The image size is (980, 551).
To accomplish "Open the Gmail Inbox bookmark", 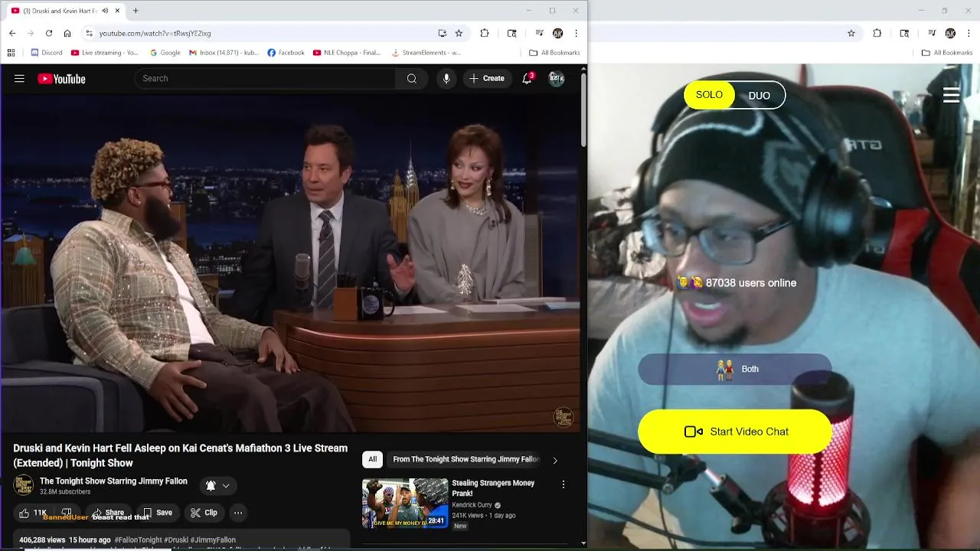I will tap(224, 53).
